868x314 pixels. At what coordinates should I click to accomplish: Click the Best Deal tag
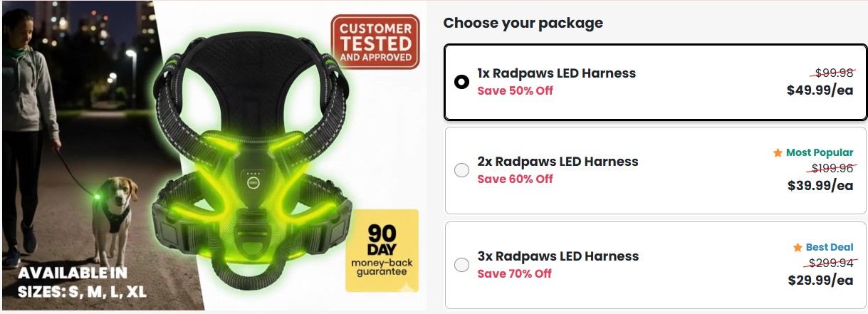[829, 248]
